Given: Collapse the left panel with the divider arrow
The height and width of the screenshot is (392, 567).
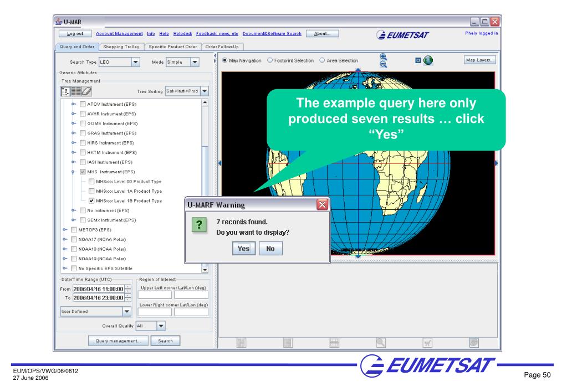Looking at the screenshot, I should tap(215, 55).
